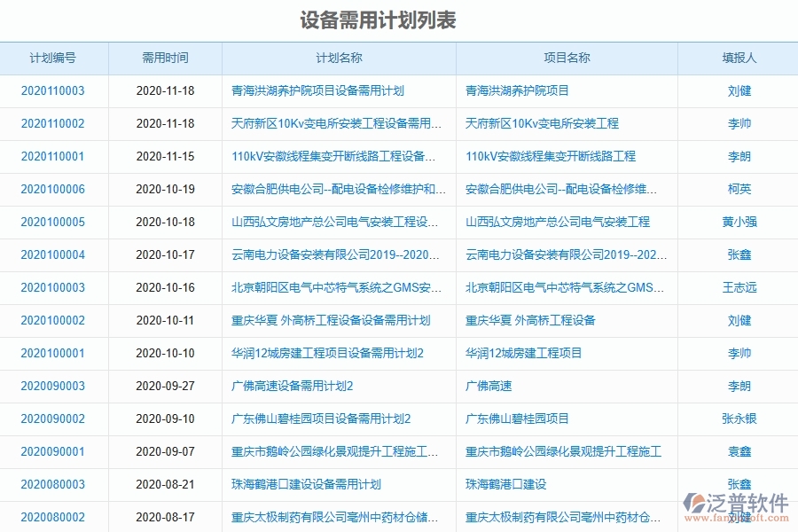Open plan number 2020100006
Image resolution: width=798 pixels, height=532 pixels.
click(x=54, y=189)
